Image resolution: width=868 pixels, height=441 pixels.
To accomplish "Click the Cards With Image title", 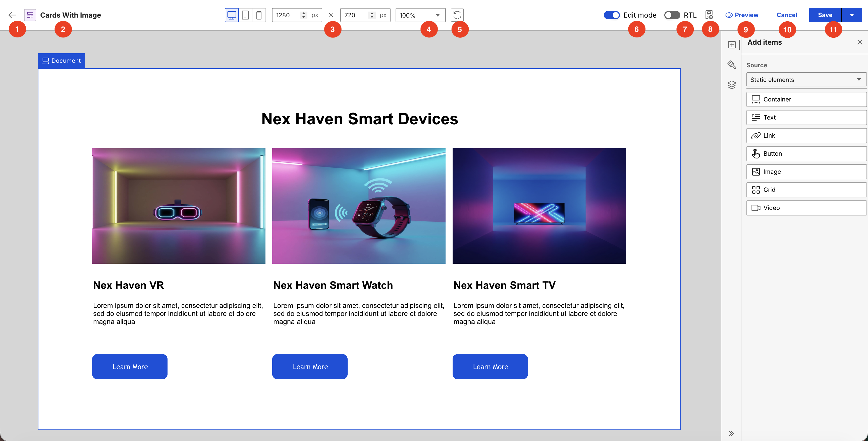I will (70, 15).
